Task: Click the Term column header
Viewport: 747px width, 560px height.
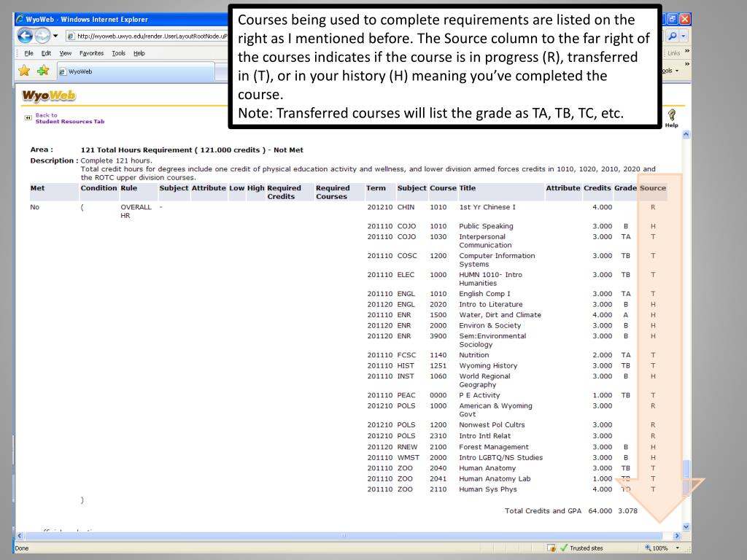Action: pyautogui.click(x=376, y=188)
